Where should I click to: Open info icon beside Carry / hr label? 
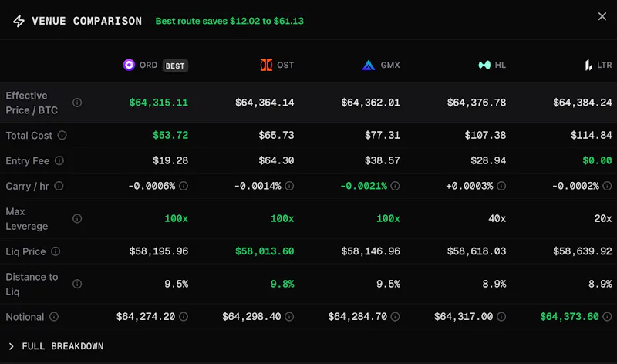tap(59, 186)
